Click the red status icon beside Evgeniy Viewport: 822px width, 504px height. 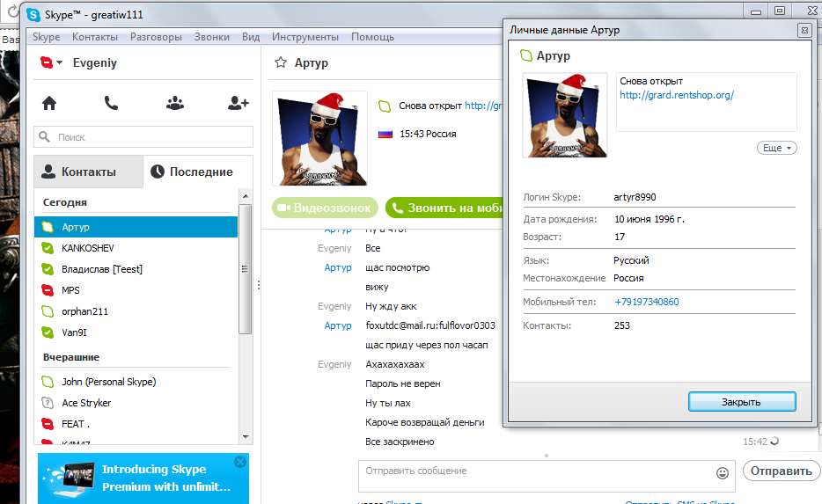tap(47, 62)
